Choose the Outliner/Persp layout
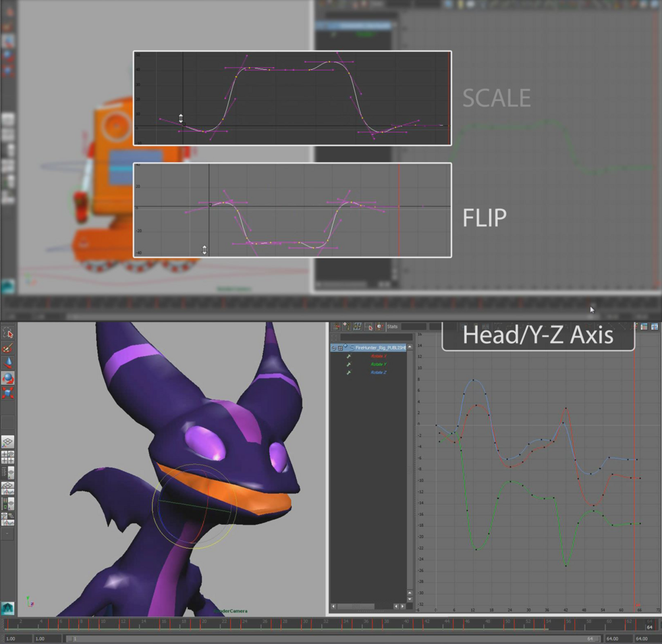The image size is (662, 644). (8, 472)
